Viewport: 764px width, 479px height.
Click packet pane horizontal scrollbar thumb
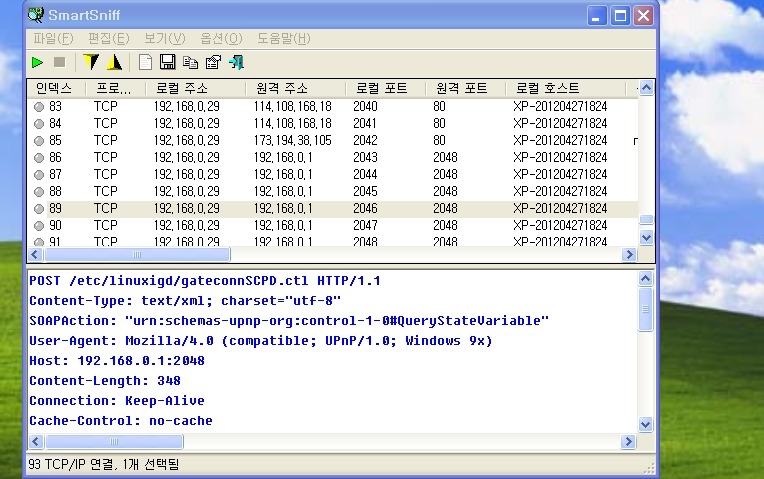click(108, 442)
